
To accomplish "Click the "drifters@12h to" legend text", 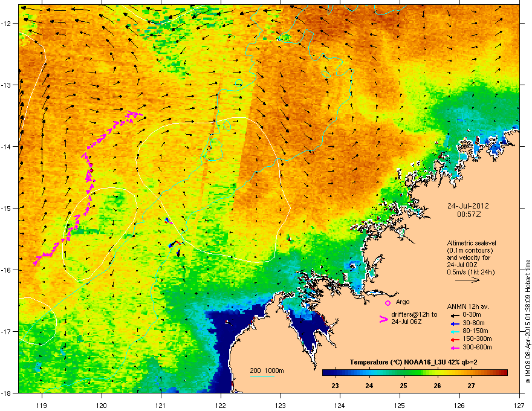I will click(x=414, y=315).
